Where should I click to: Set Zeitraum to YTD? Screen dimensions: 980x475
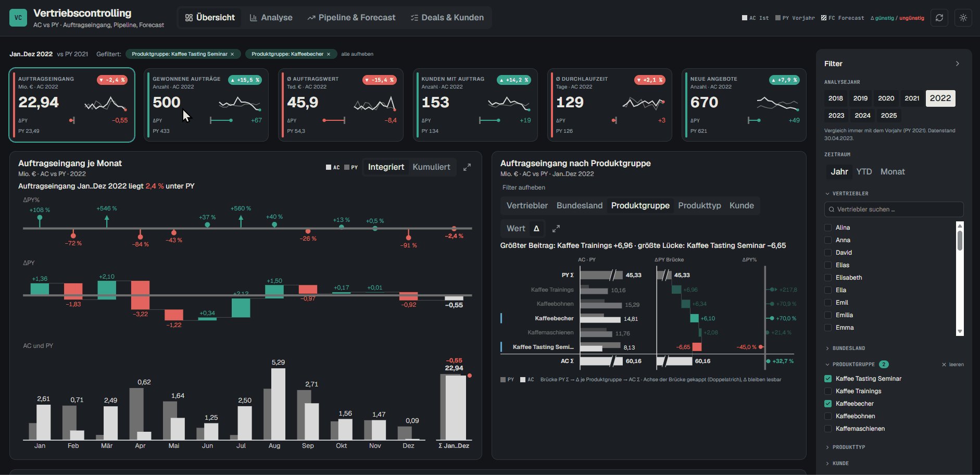click(864, 172)
